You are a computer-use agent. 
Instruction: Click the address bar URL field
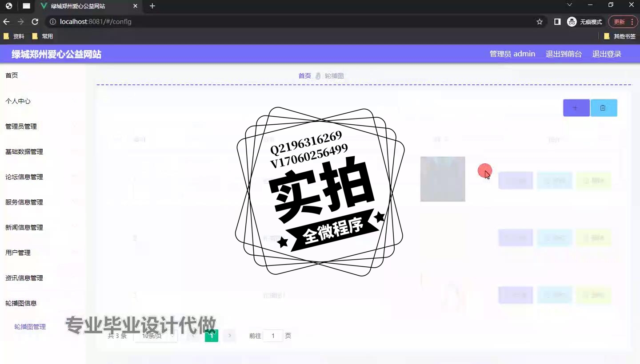293,22
